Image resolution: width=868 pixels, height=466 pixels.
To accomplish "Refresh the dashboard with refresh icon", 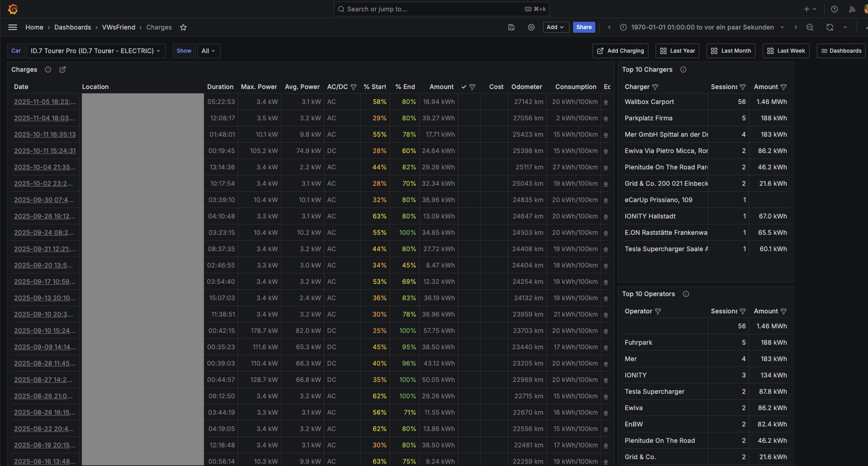I will pyautogui.click(x=830, y=27).
